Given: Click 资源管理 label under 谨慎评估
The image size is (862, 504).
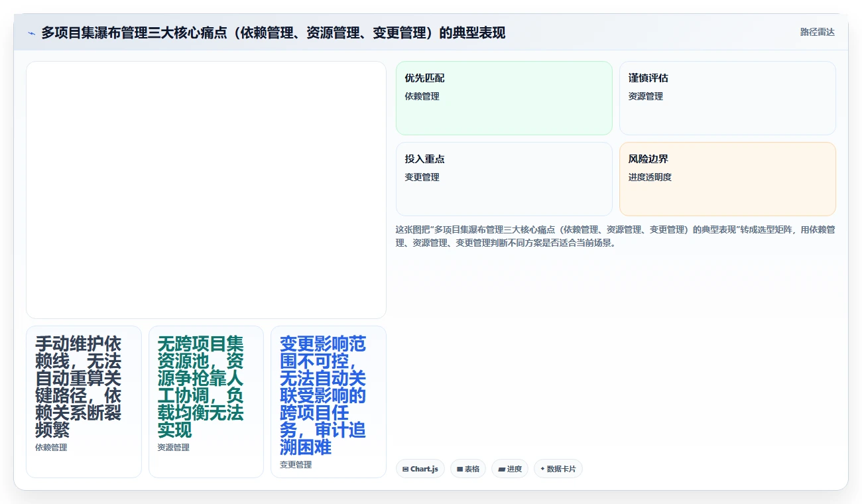Looking at the screenshot, I should (646, 96).
